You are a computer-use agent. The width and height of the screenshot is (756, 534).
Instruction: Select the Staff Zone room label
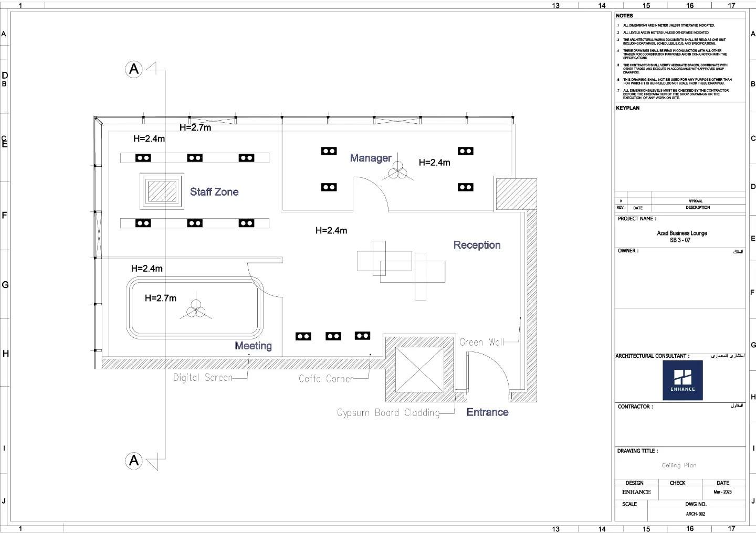click(x=214, y=192)
